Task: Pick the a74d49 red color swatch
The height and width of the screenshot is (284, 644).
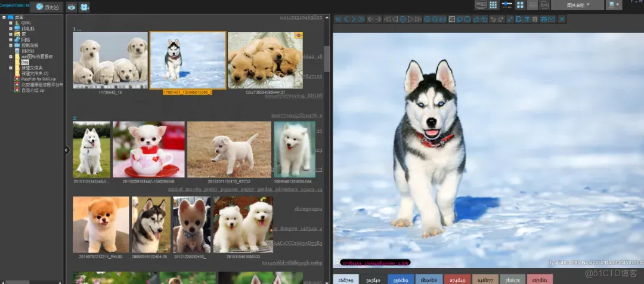Action: click(x=457, y=280)
